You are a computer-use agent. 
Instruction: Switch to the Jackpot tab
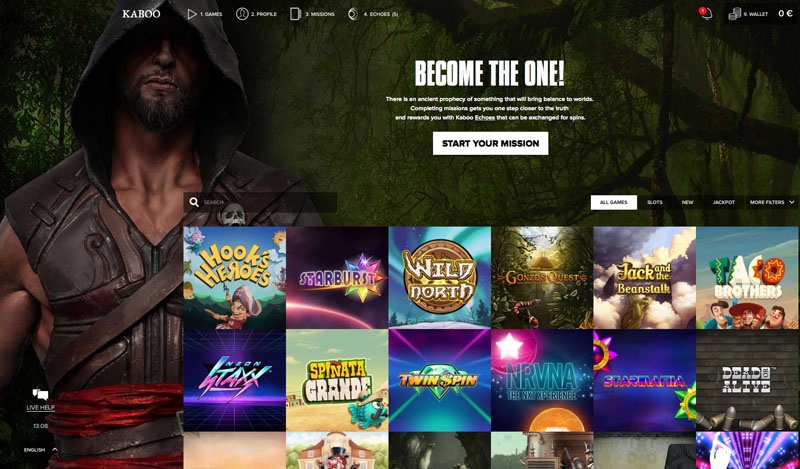(x=723, y=203)
